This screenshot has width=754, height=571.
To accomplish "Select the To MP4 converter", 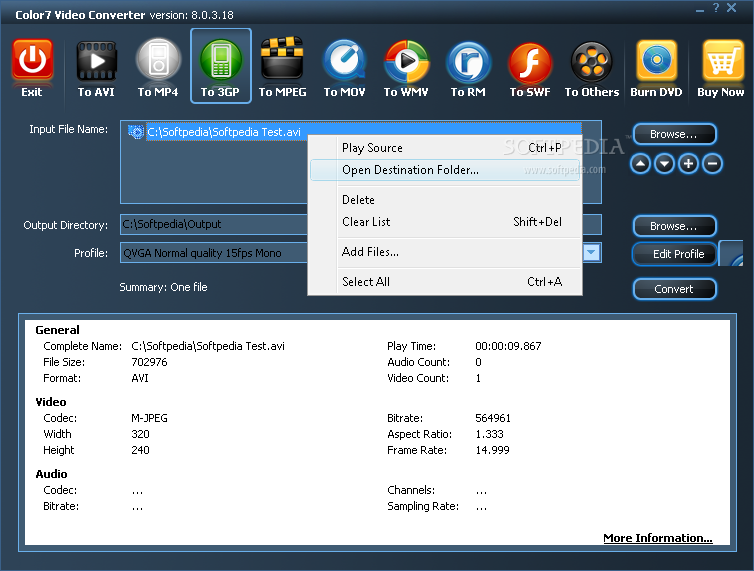I will (158, 68).
